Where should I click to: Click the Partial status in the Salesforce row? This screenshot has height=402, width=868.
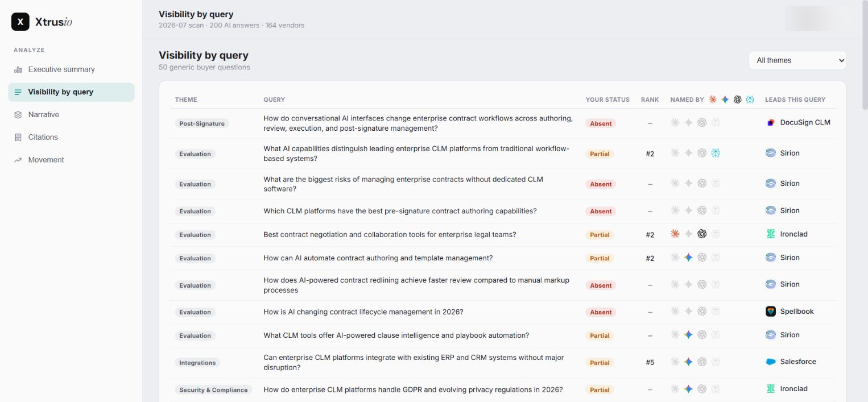coord(600,363)
